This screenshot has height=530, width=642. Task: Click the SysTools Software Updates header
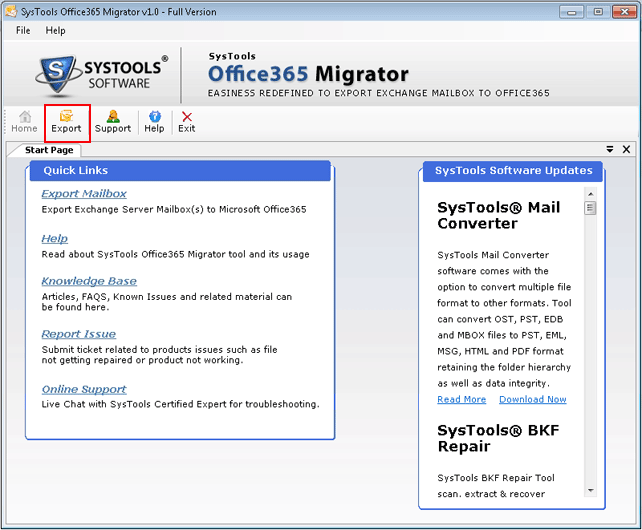click(x=513, y=170)
